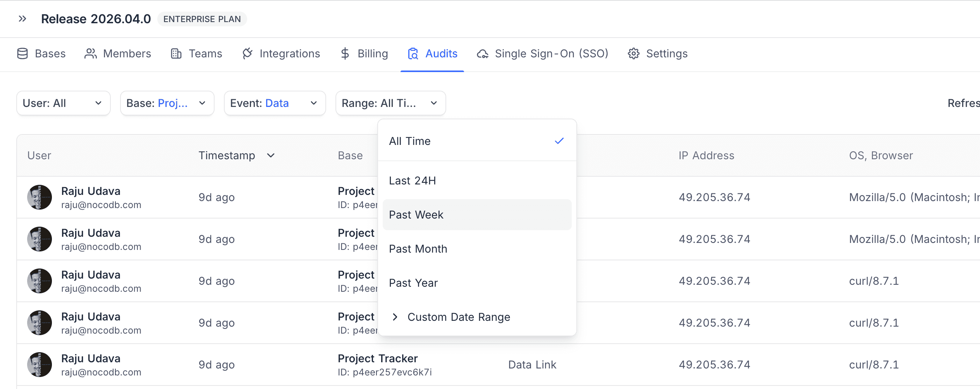This screenshot has height=389, width=980.
Task: Click the Billing dollar sign icon
Action: (345, 53)
